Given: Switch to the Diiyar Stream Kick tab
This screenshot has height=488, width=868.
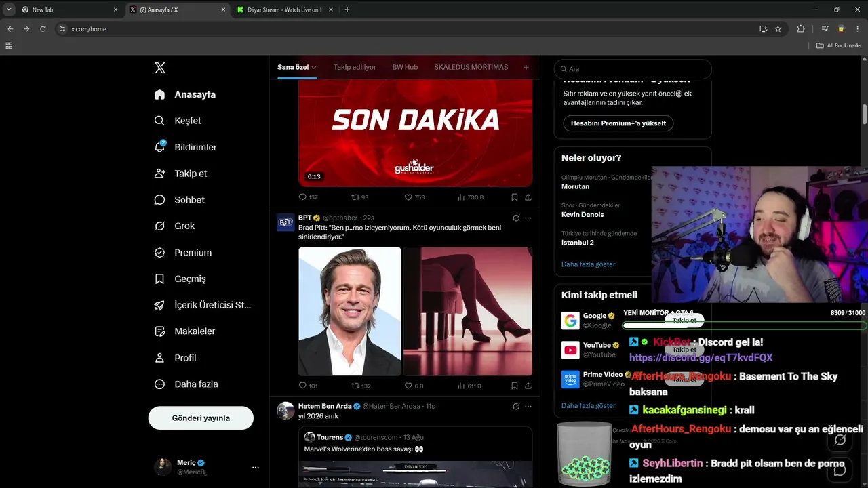Looking at the screenshot, I should click(x=283, y=9).
